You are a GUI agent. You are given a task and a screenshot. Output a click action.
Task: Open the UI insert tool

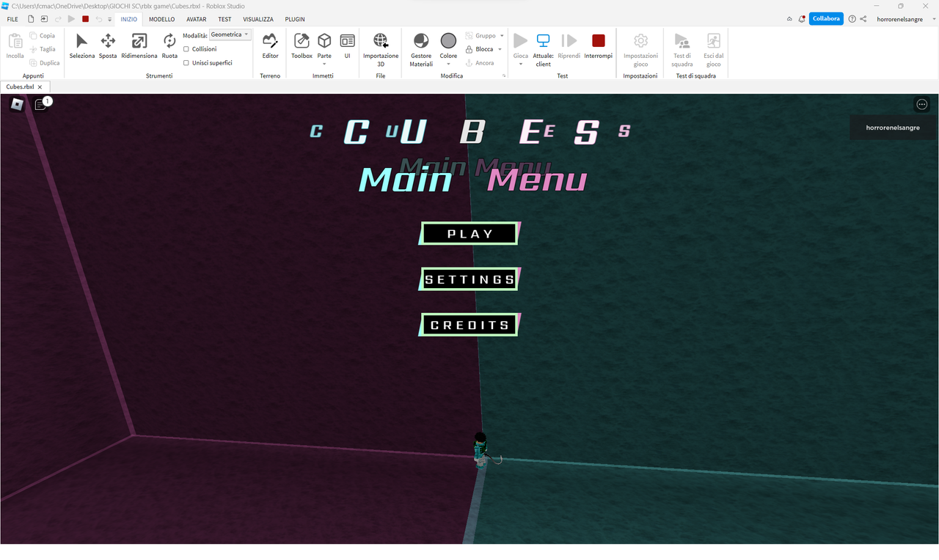tap(348, 45)
